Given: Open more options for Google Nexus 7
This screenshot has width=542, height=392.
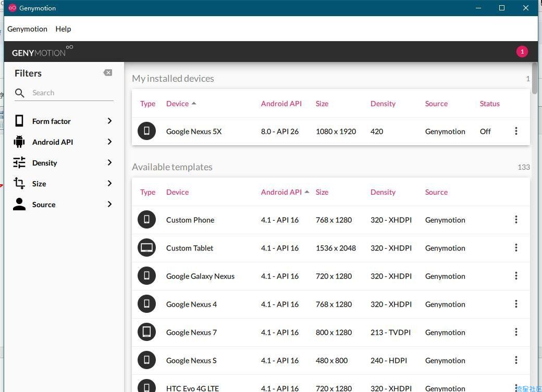Looking at the screenshot, I should point(516,332).
